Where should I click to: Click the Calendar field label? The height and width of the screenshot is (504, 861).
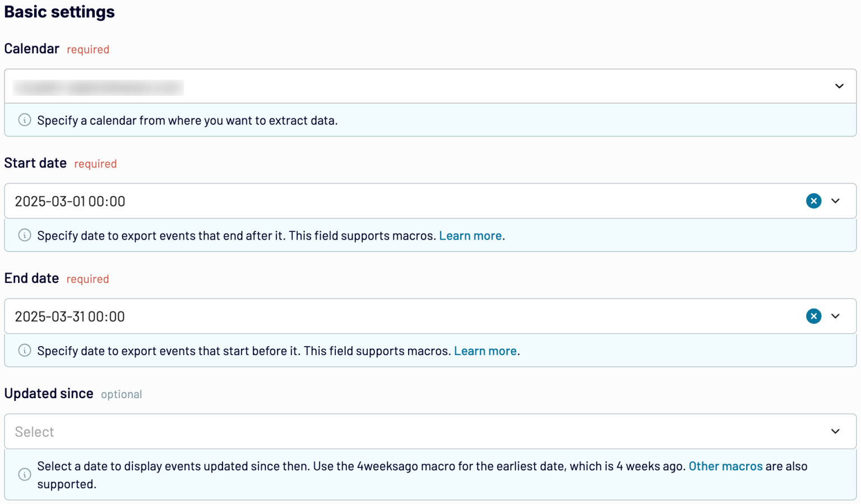(x=32, y=49)
